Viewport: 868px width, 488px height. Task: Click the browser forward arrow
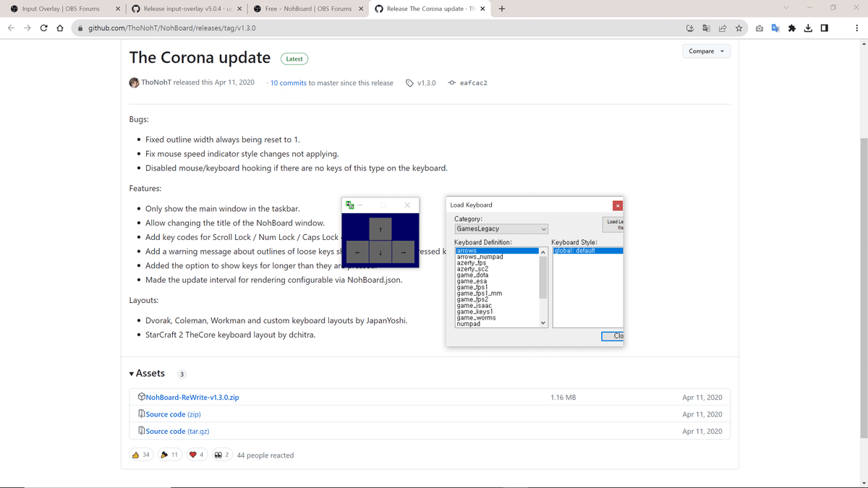pos(27,28)
